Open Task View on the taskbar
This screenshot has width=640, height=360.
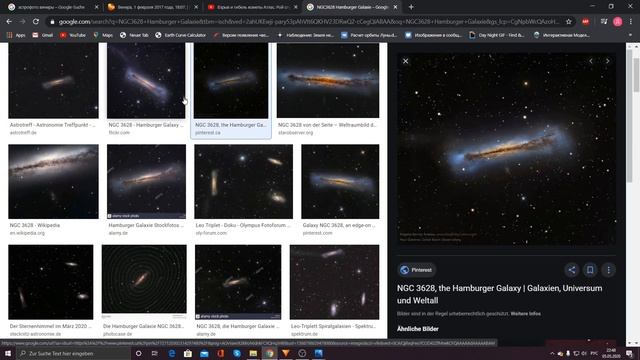155,353
